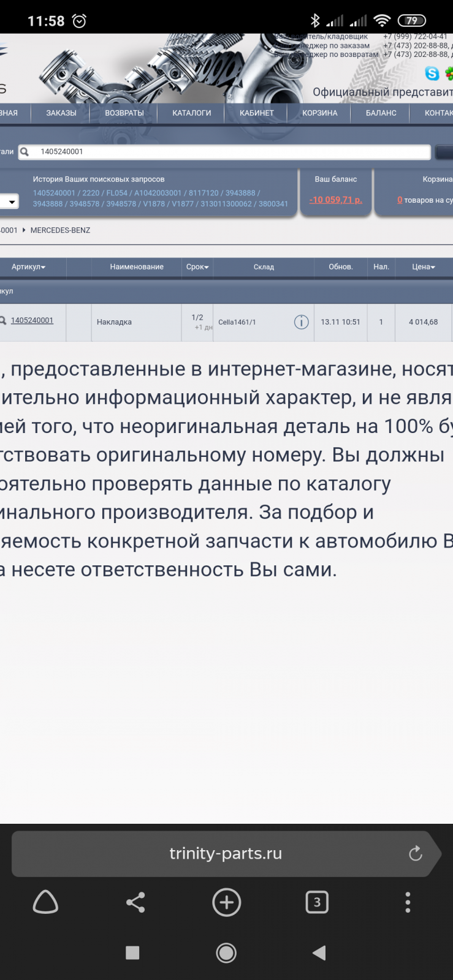The image size is (453, 980).
Task: Click the Skype contact icon
Action: 432,73
